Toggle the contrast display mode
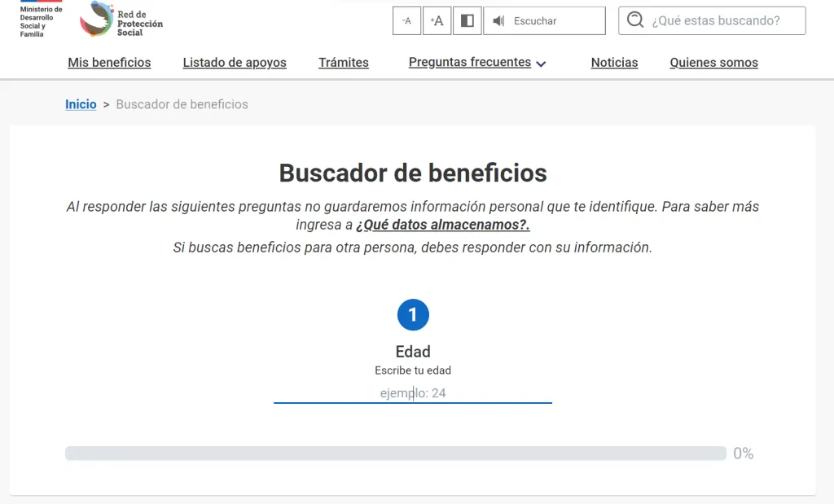 click(467, 20)
